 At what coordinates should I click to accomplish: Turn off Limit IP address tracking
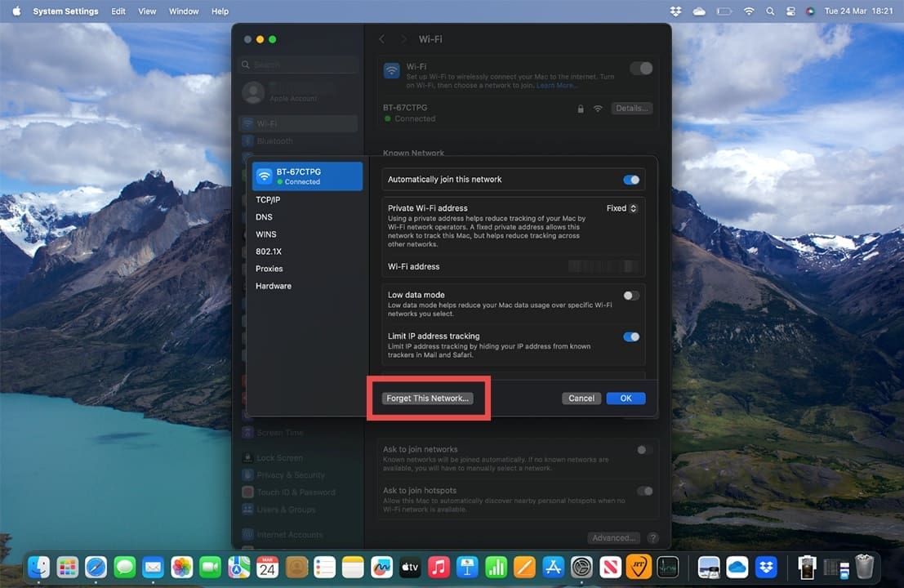click(x=631, y=336)
